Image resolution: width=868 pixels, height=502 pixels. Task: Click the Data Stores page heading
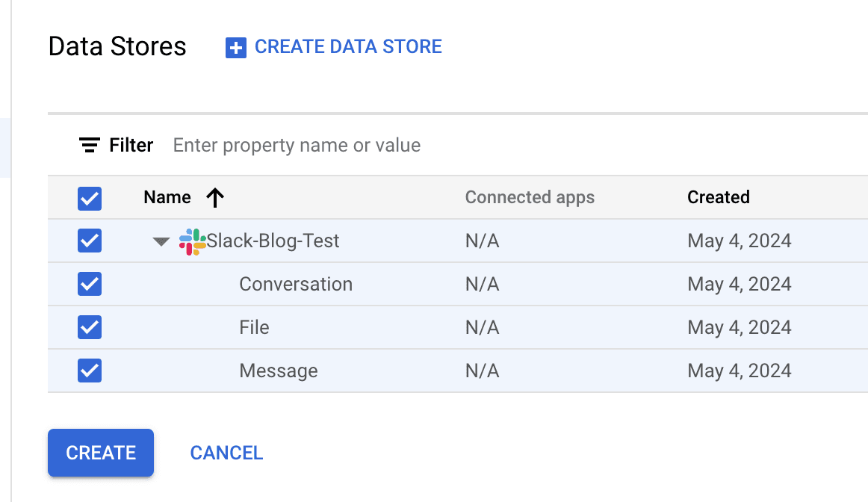coord(117,46)
